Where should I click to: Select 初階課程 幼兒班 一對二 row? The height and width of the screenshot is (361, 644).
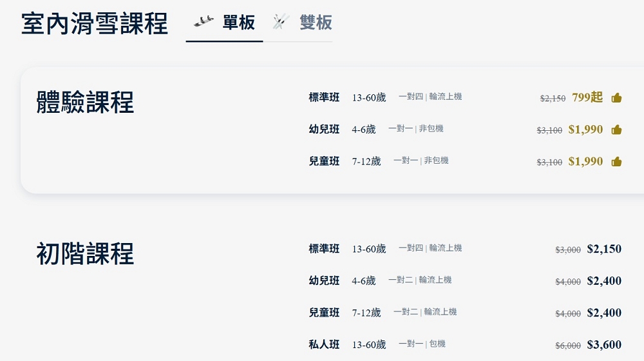[324, 280]
